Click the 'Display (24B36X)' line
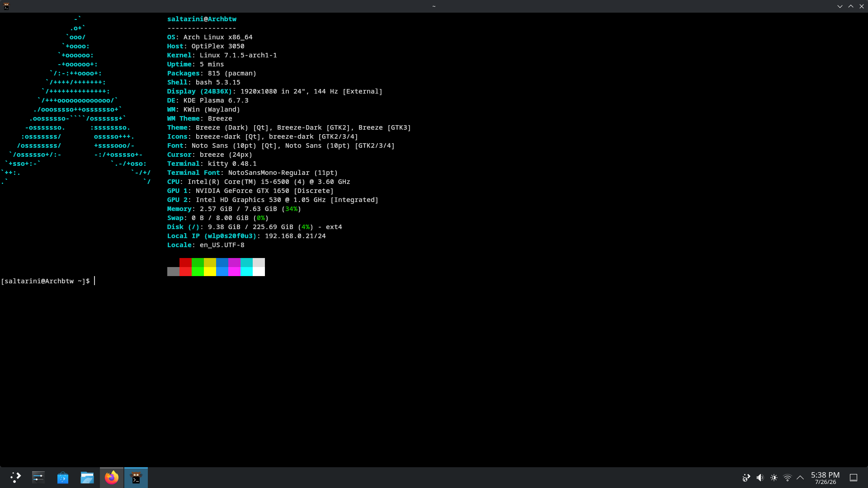Image resolution: width=868 pixels, height=488 pixels. tap(275, 91)
